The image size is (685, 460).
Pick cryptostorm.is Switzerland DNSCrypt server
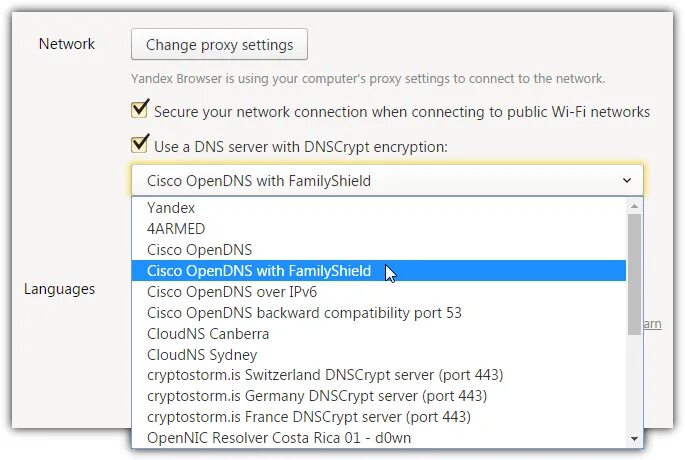click(x=379, y=375)
